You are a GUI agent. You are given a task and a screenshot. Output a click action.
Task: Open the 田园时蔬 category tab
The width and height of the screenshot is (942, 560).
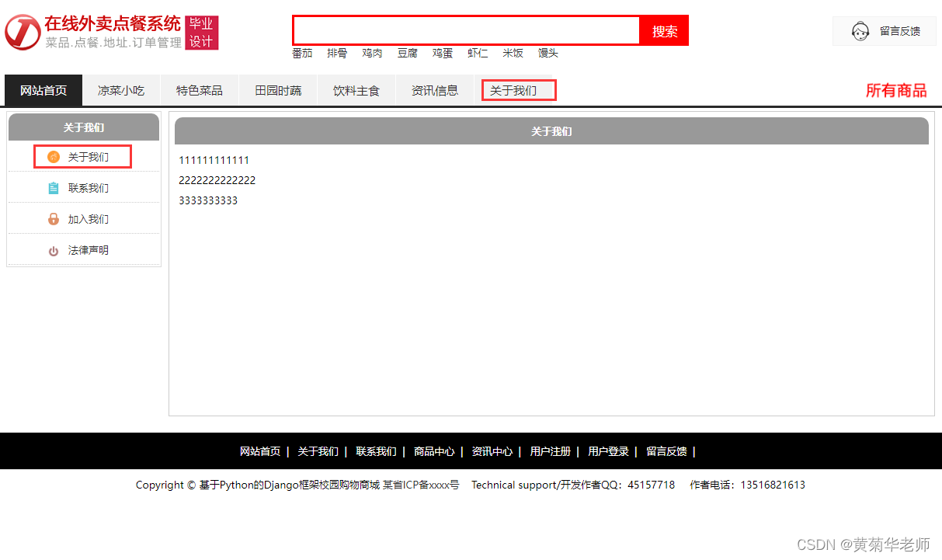tap(278, 91)
